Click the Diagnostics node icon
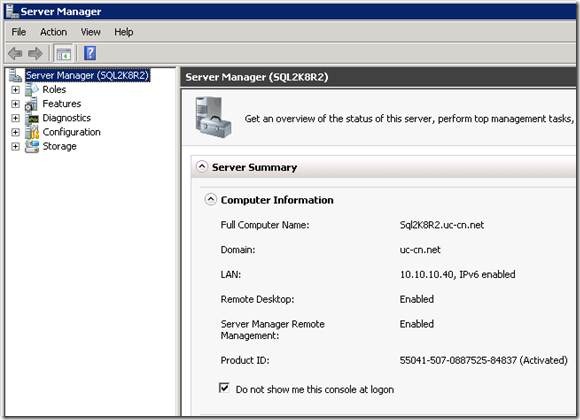Screen dimensions: 580x420 [32, 118]
